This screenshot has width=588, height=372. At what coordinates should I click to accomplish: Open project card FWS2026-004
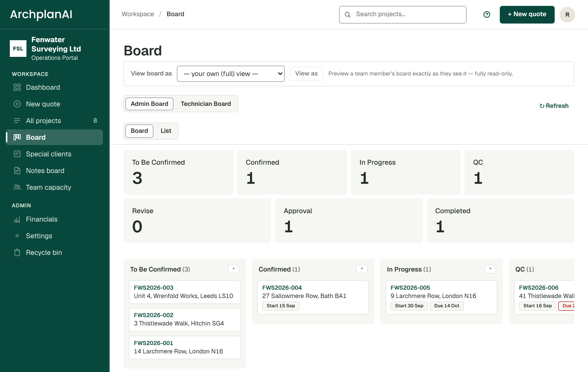pyautogui.click(x=313, y=297)
